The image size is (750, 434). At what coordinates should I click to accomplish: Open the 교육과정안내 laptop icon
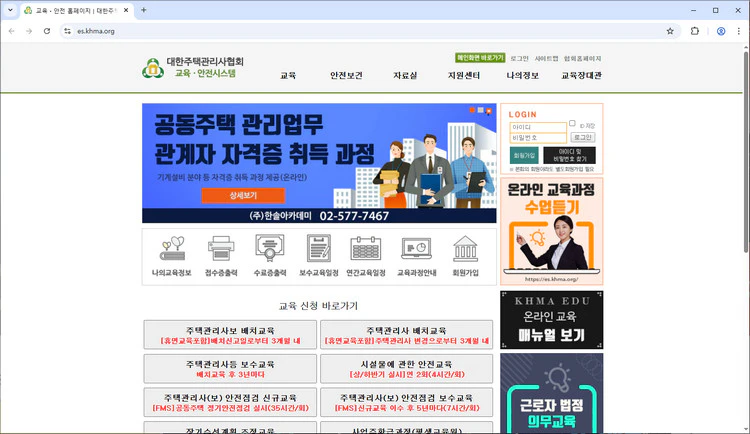coord(417,256)
